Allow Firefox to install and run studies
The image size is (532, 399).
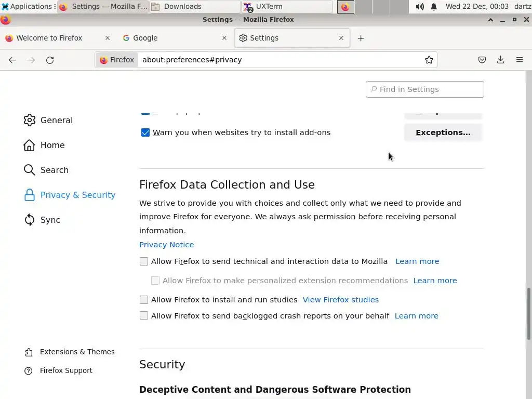[144, 300]
